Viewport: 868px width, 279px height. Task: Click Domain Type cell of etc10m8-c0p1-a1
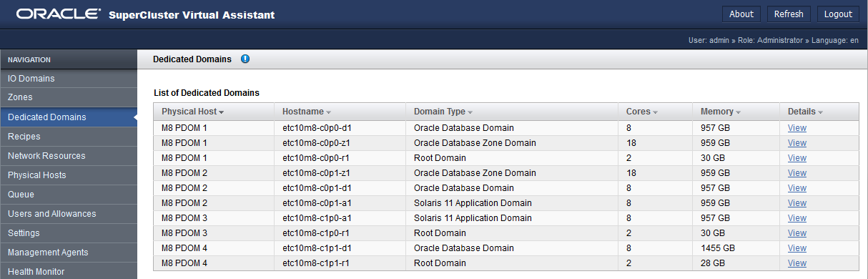(512, 203)
